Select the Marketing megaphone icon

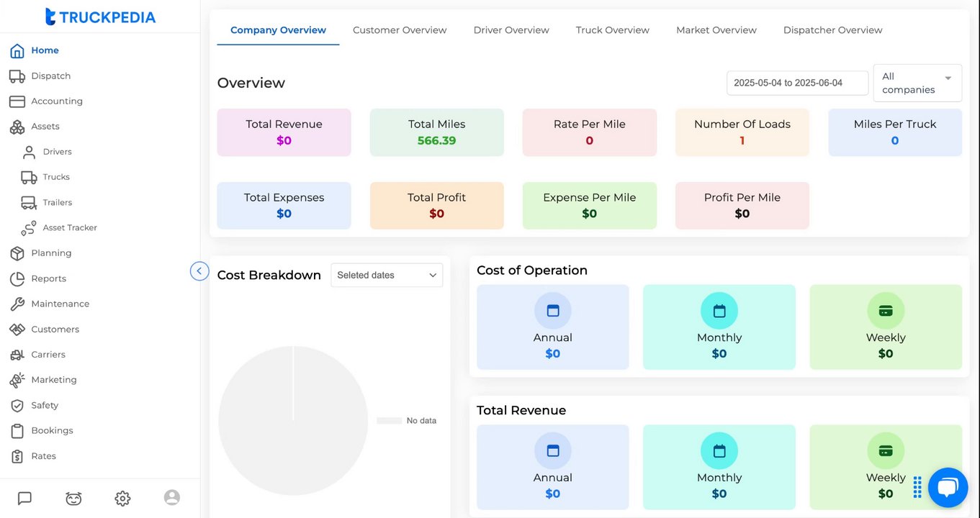pyautogui.click(x=17, y=380)
